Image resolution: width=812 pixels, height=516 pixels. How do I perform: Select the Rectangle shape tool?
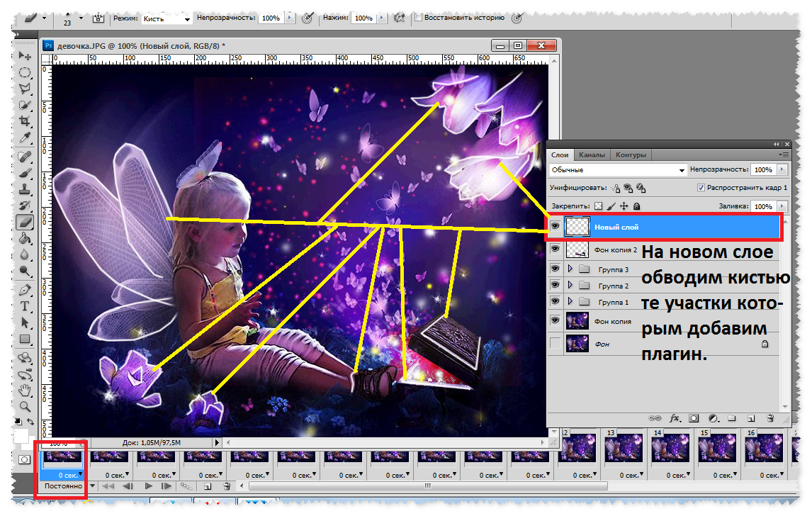(24, 340)
